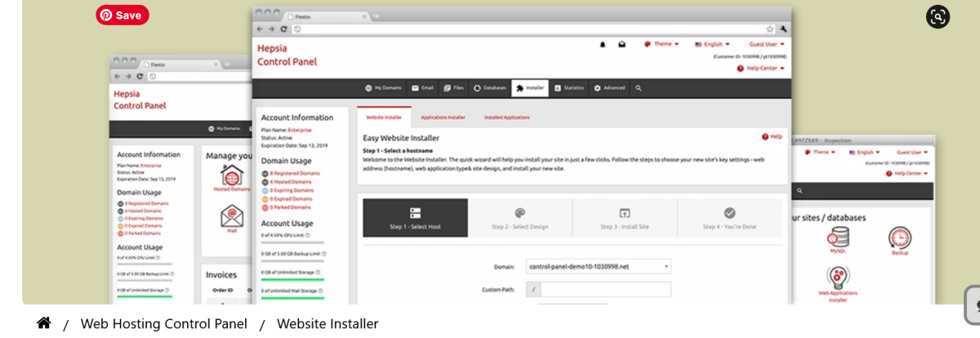Expand the Domain select box
The width and height of the screenshot is (980, 338).
(x=599, y=266)
